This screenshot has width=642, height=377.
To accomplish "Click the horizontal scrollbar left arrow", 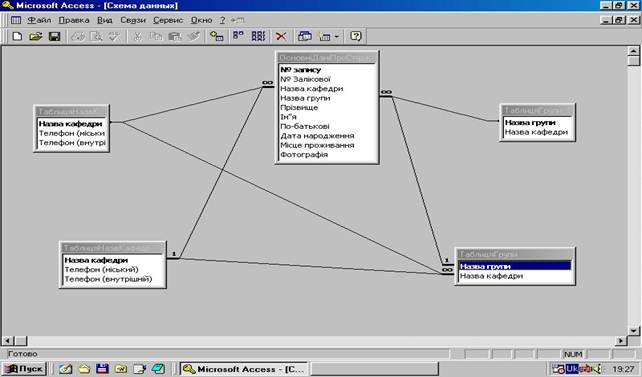I will click(7, 340).
